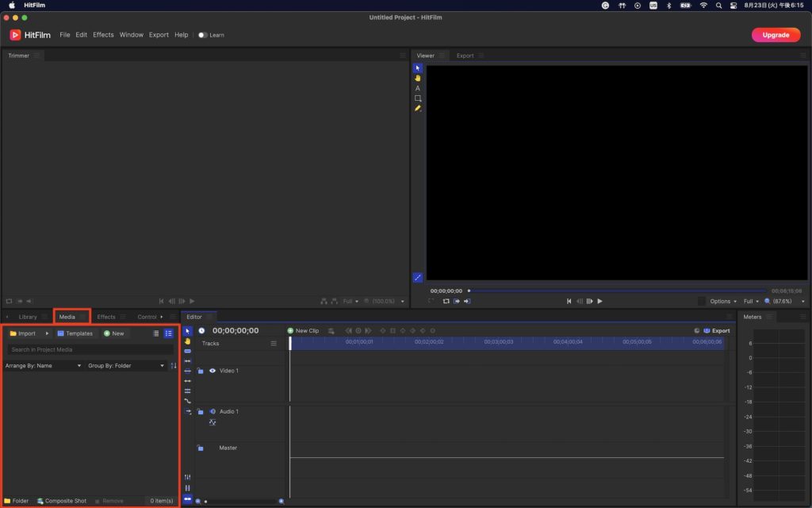This screenshot has height=508, width=812.
Task: Mute the Audio 1 track
Action: tap(213, 412)
